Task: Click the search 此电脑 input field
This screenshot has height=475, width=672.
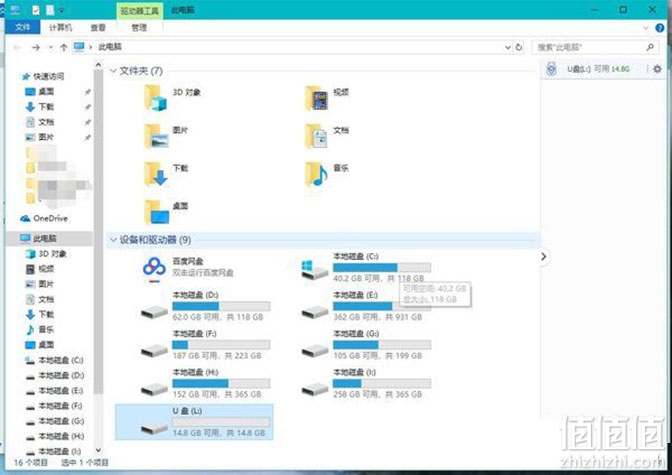Action: [x=590, y=47]
